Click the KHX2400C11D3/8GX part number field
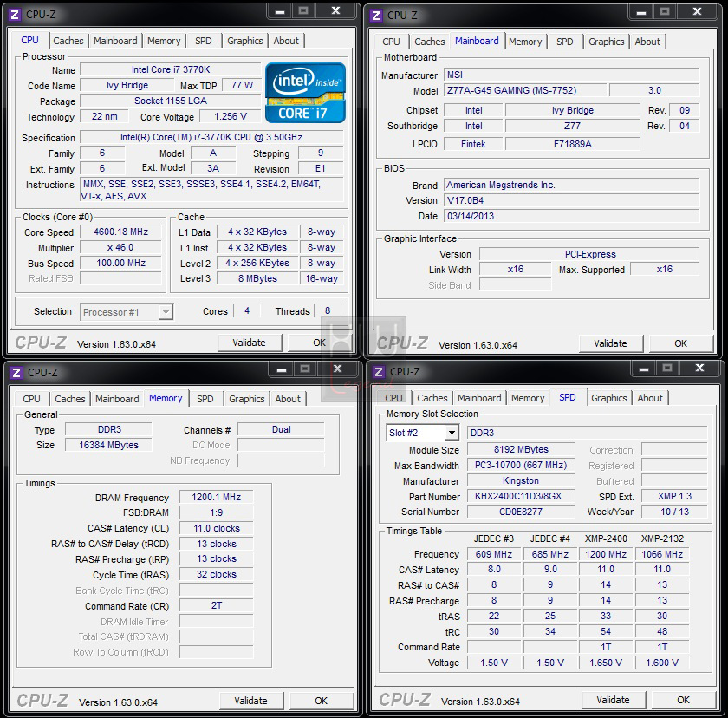 pyautogui.click(x=521, y=497)
